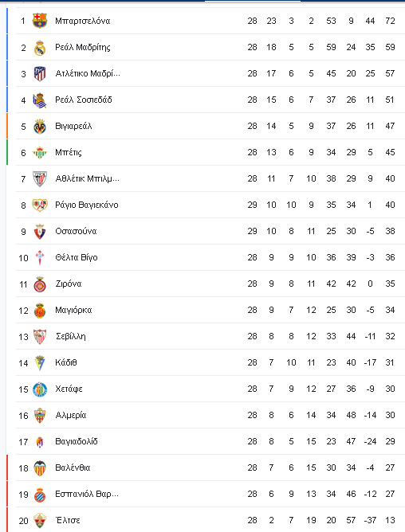Open the Μαγιόρκα team link
Screen dimensions: 405x532
(x=73, y=310)
